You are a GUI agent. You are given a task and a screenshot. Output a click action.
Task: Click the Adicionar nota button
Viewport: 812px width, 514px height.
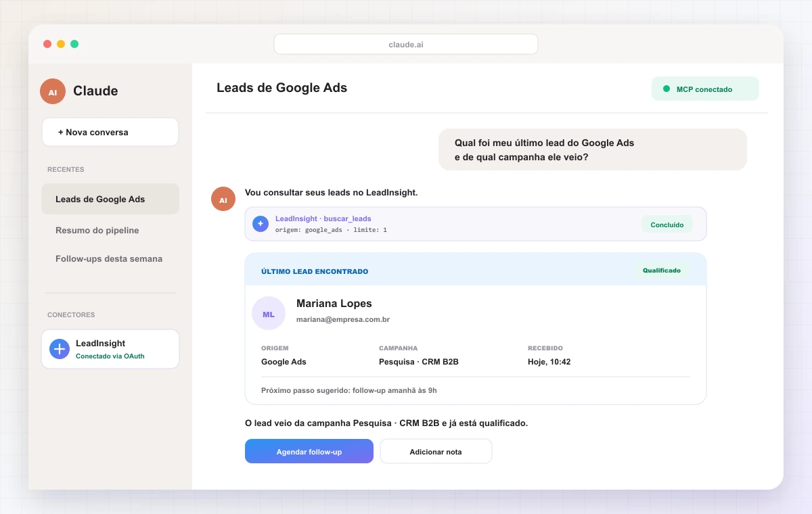point(436,451)
